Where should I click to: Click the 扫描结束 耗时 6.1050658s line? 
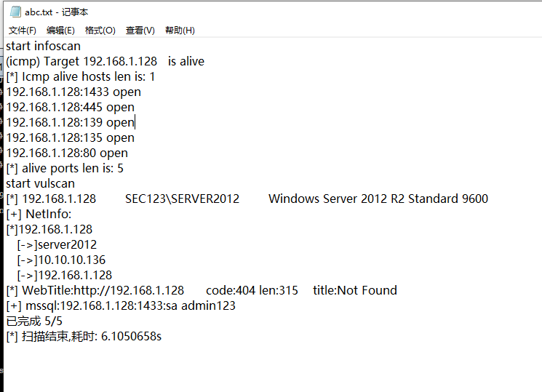pyautogui.click(x=84, y=336)
